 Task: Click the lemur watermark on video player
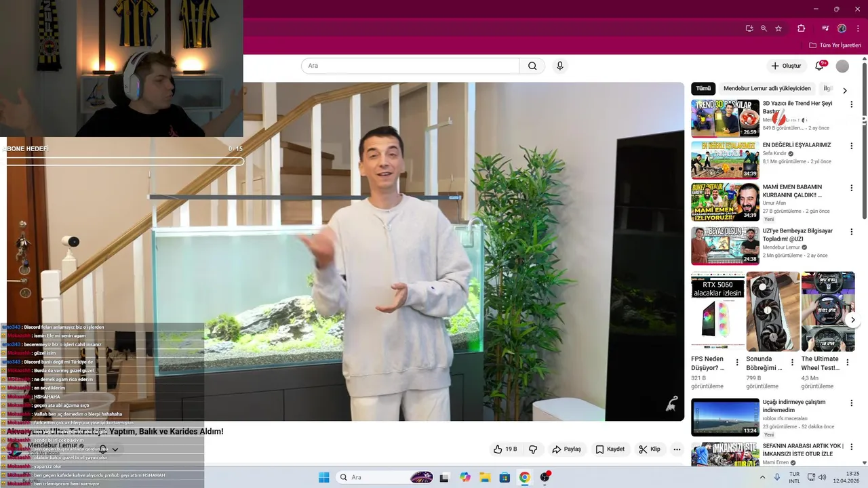(x=670, y=404)
